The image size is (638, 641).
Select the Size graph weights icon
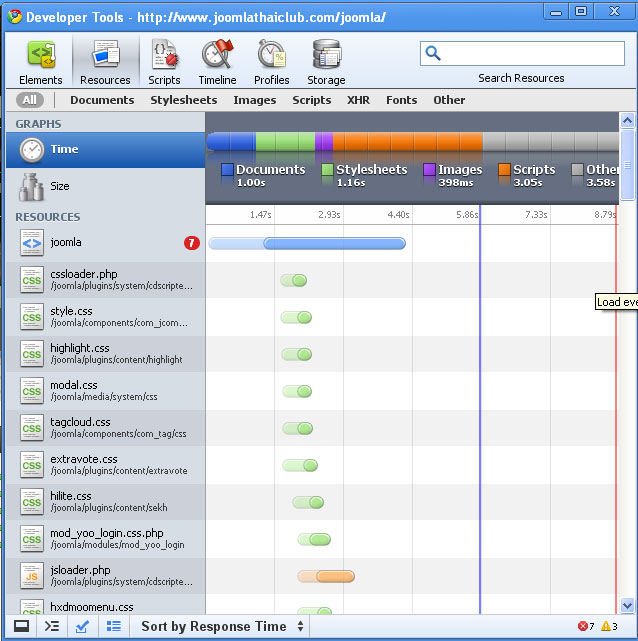(x=31, y=187)
